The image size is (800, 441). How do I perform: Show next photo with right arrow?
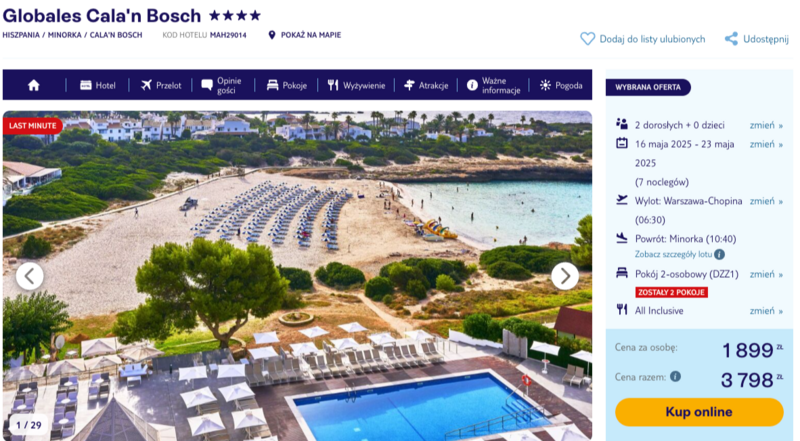click(x=565, y=276)
